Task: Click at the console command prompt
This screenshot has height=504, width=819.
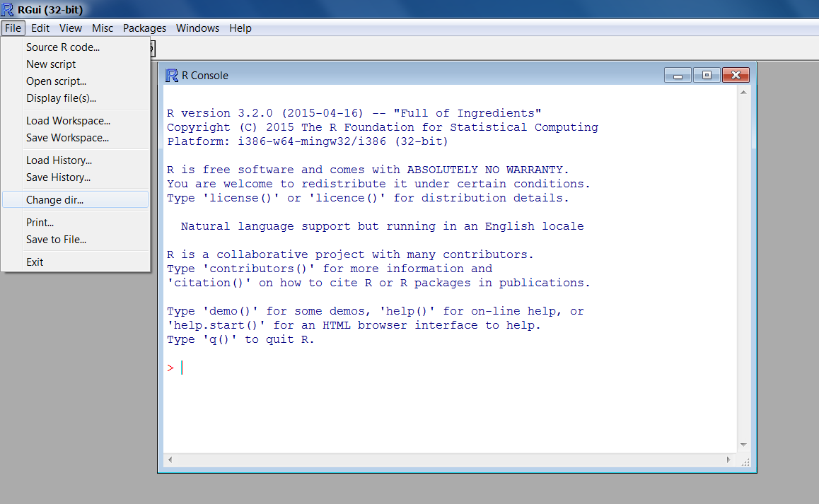Action: [182, 368]
